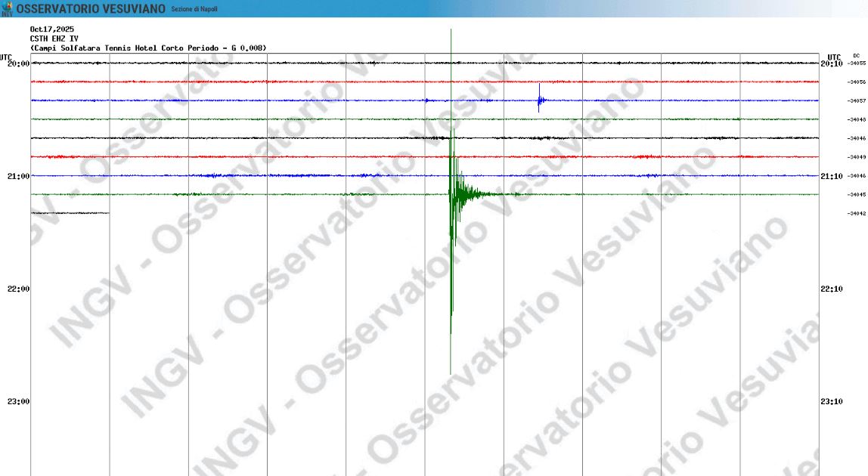Click the INGV logo in the header
This screenshot has height=476, width=868.
(7, 8)
